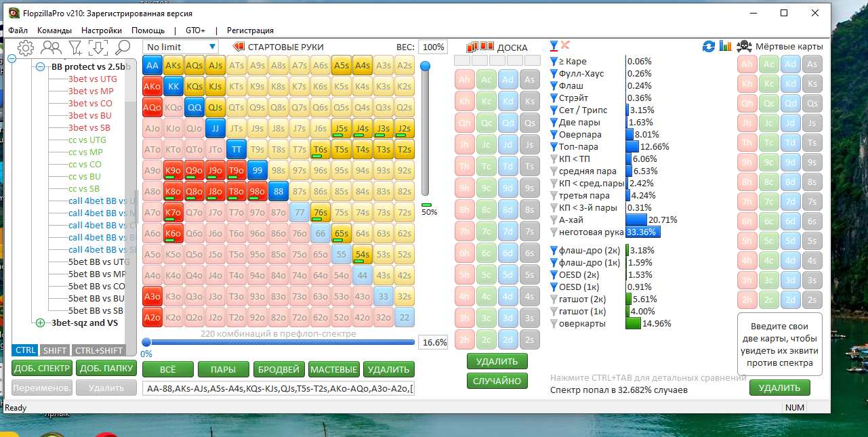
Task: Click the first empty board card slot
Action: tap(462, 61)
